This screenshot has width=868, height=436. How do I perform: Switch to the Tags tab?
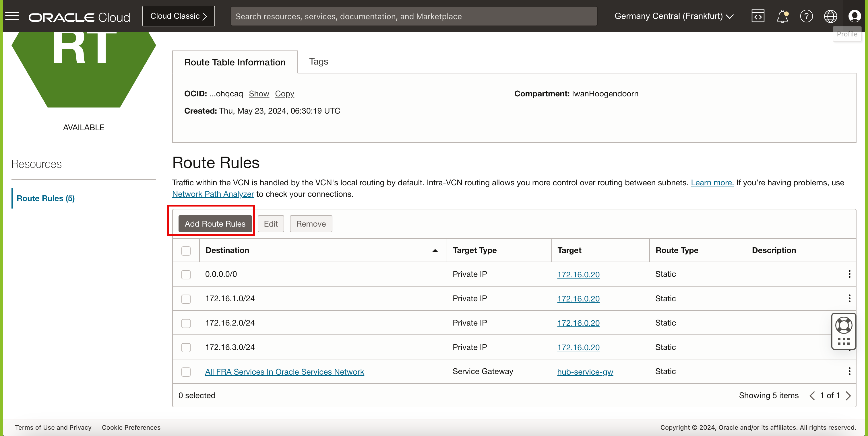click(318, 62)
